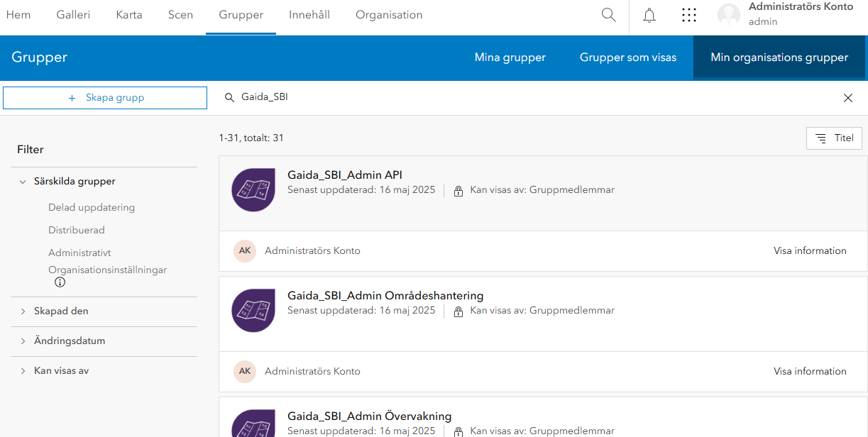Screen dimensions: 868x437
Task: Click the info icon under Organisationsinställningar
Action: pyautogui.click(x=60, y=282)
